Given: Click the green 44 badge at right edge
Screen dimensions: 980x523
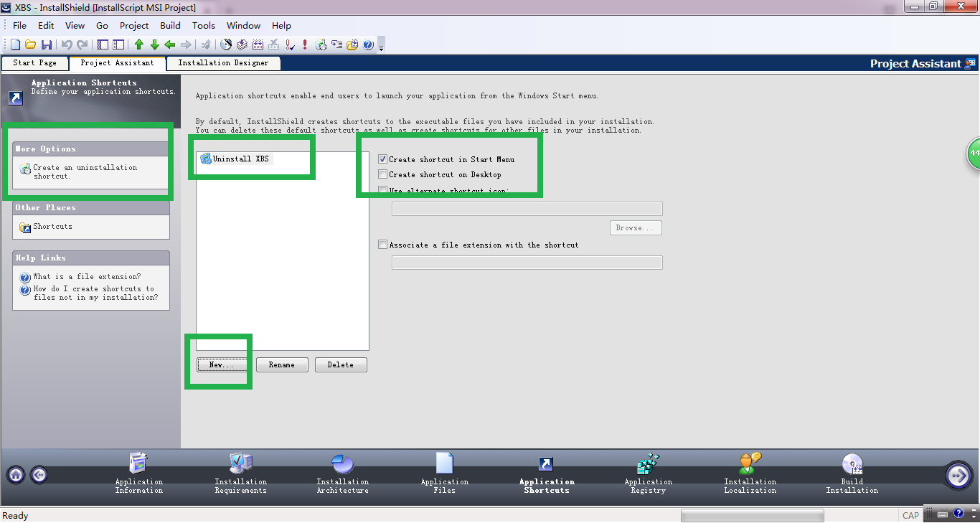Looking at the screenshot, I should [974, 153].
